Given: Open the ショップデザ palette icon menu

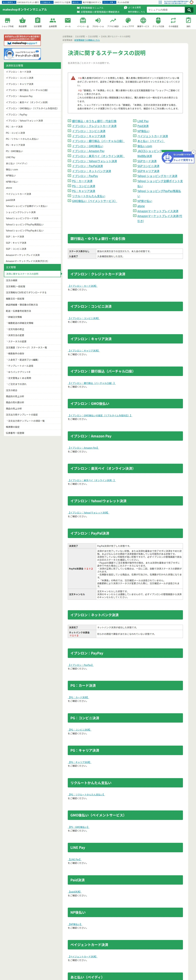Looking at the screenshot, I should coord(128,22).
